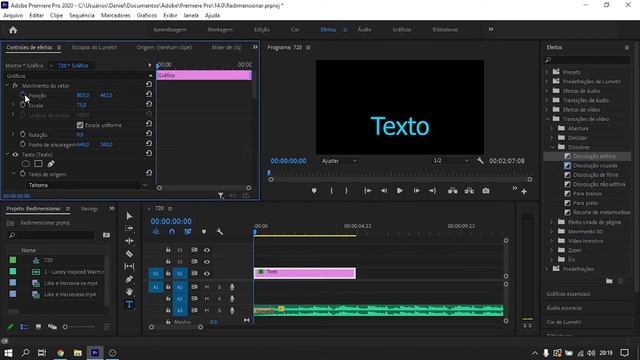Select the Razor tool
Image resolution: width=640 pixels, height=360 pixels.
(x=129, y=253)
